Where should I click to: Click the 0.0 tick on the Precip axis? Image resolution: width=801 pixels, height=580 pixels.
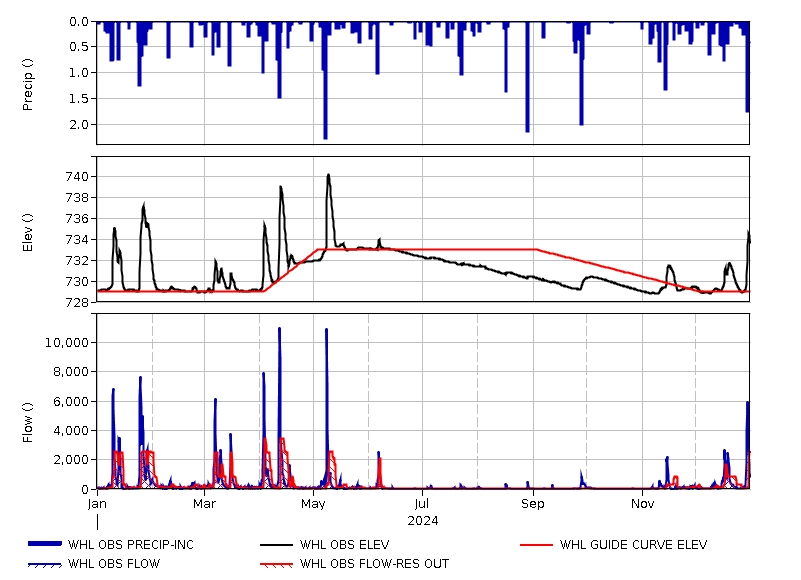(x=79, y=21)
